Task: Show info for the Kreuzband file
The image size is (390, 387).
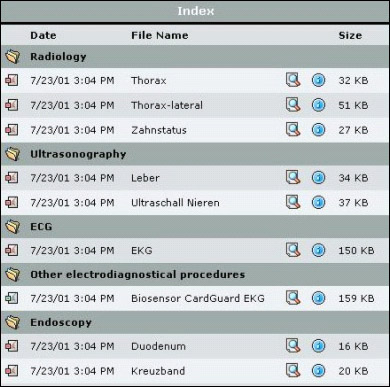Action: (x=318, y=371)
